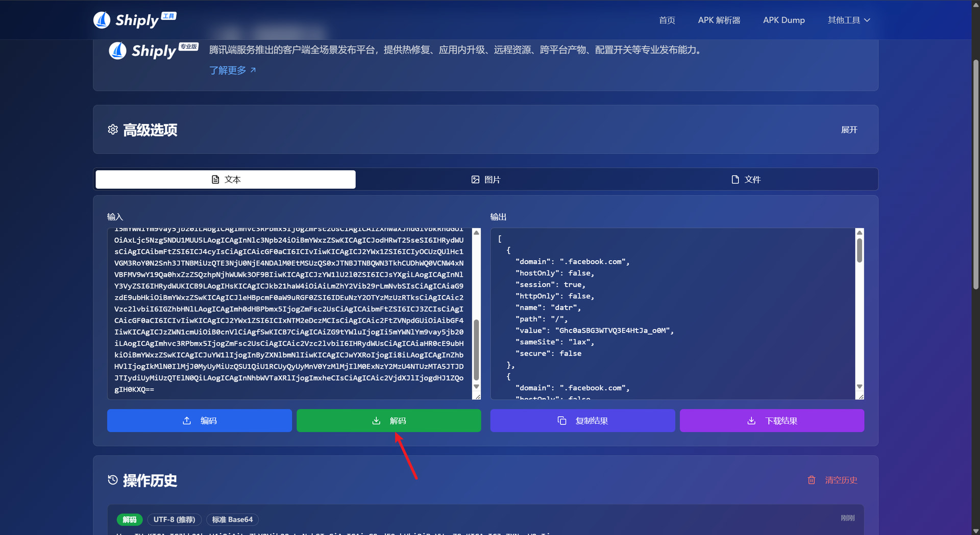The height and width of the screenshot is (535, 980).
Task: Click the 下载结果 button
Action: (772, 421)
